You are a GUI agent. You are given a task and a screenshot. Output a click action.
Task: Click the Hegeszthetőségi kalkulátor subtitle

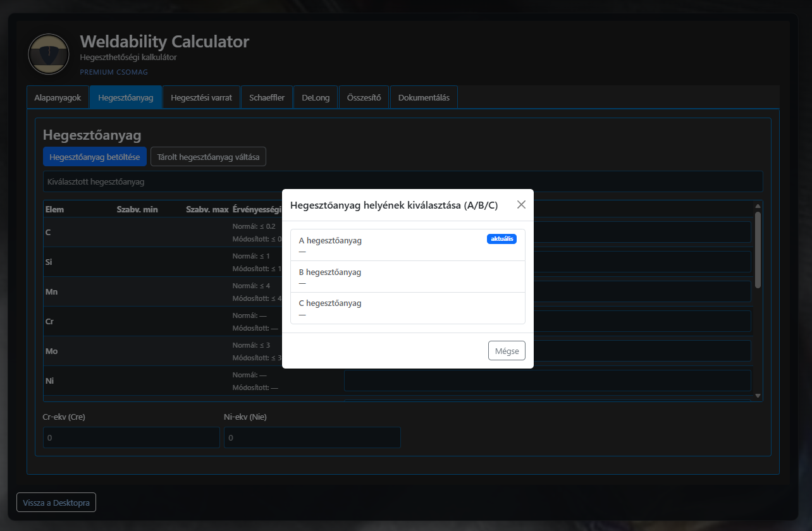128,57
